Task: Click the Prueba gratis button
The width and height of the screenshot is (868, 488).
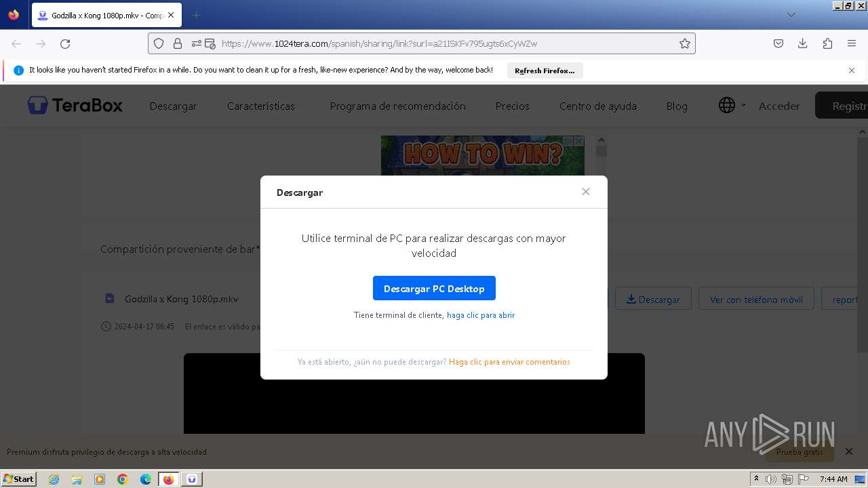Action: (x=800, y=451)
